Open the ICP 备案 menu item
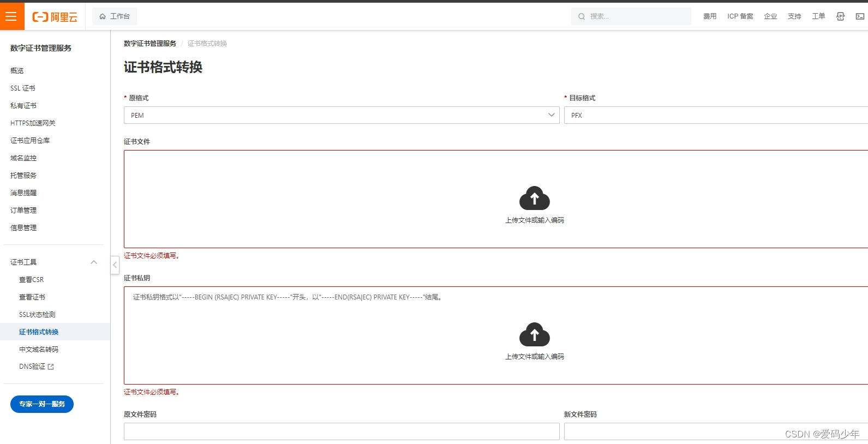 pyautogui.click(x=740, y=16)
